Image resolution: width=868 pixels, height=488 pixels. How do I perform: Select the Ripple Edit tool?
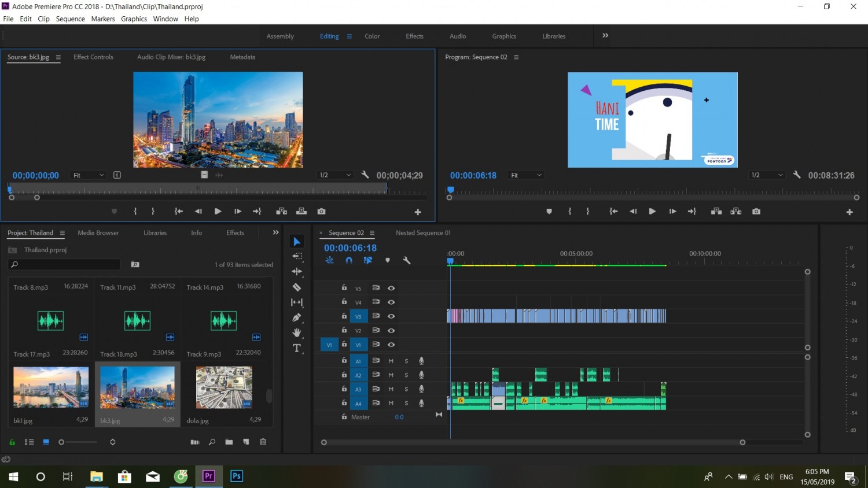(x=297, y=271)
